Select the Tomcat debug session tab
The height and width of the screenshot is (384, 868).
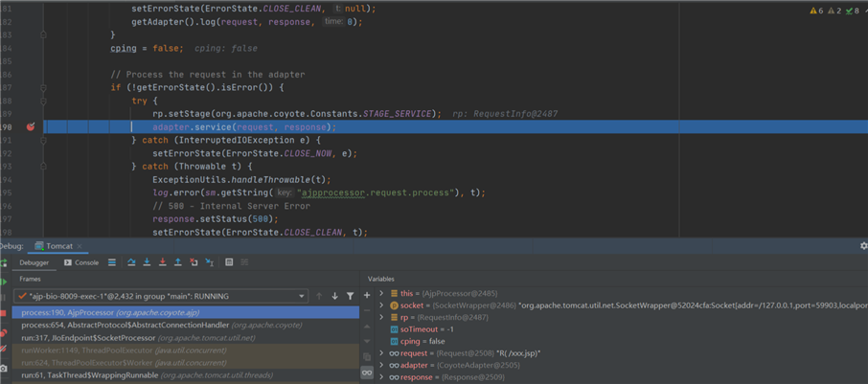(x=57, y=246)
